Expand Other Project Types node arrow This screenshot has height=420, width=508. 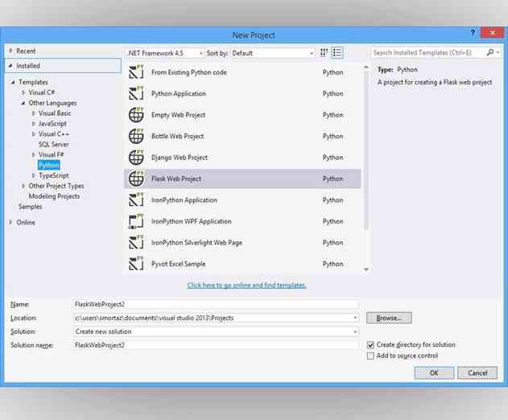23,186
